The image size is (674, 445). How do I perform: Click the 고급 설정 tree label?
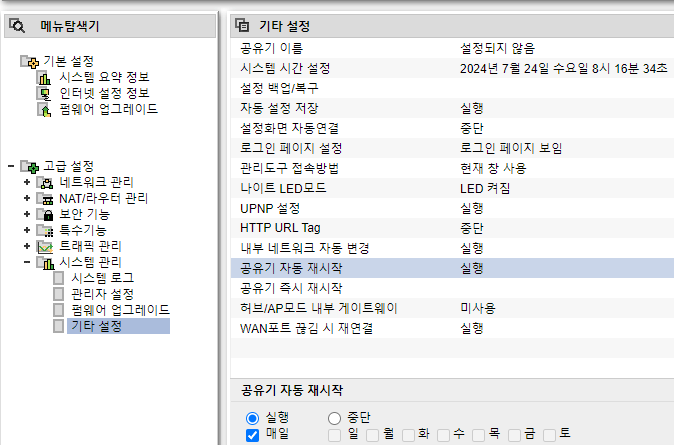click(x=69, y=166)
